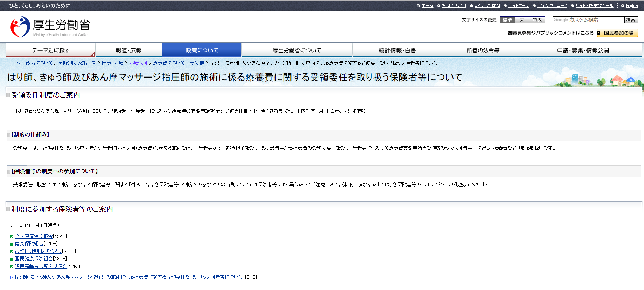
Task: Click Excel icon beside 国民健康保険組合
Action: [12, 259]
